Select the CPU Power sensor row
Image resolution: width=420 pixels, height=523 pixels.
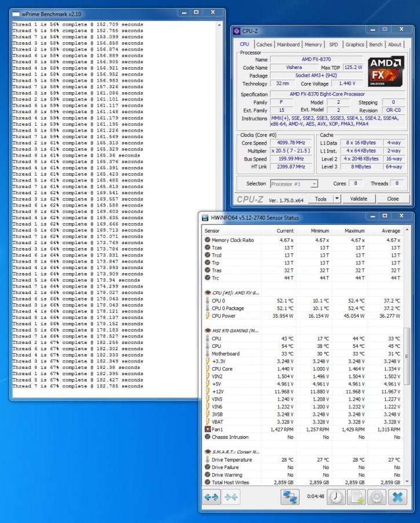click(224, 316)
